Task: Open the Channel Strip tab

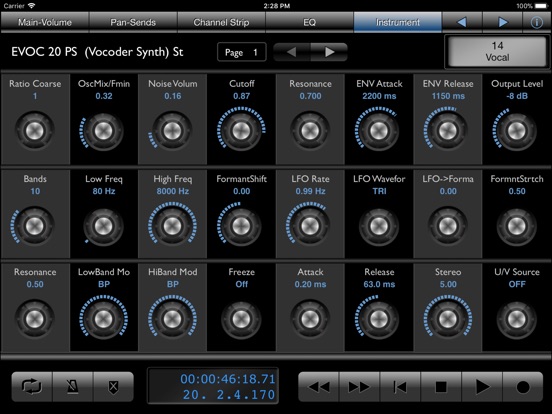Action: (x=221, y=22)
